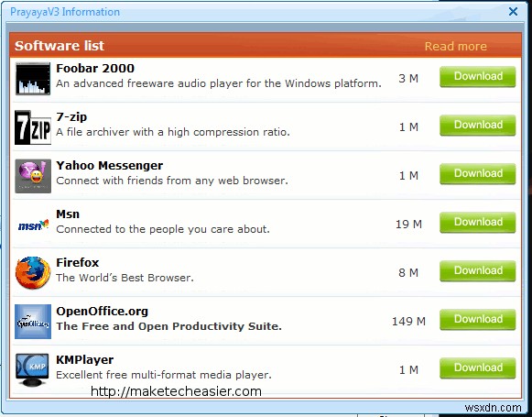The width and height of the screenshot is (532, 417).
Task: Open the Read more link
Action: (x=456, y=46)
